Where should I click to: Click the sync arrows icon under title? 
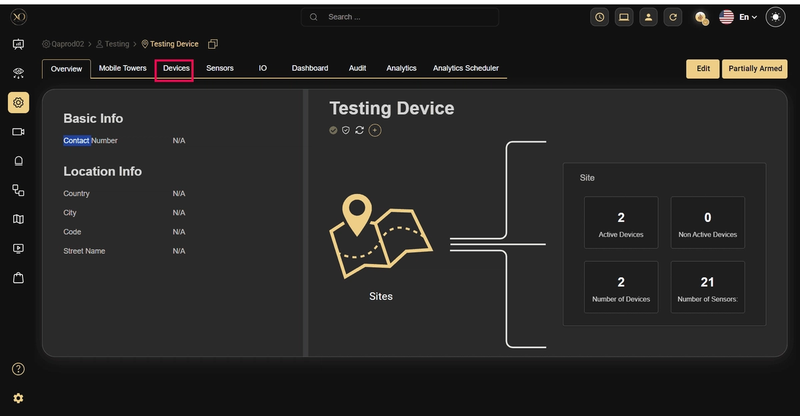pos(359,130)
